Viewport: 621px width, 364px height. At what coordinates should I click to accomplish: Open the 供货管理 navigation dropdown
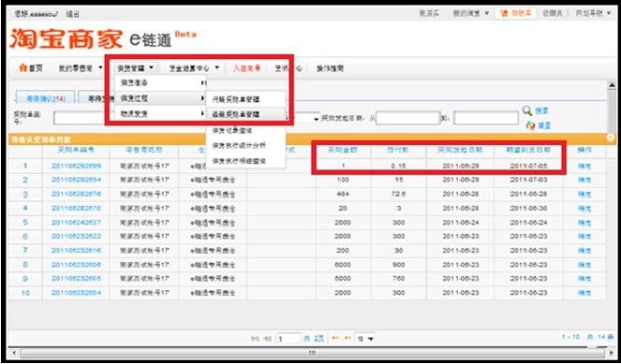135,68
